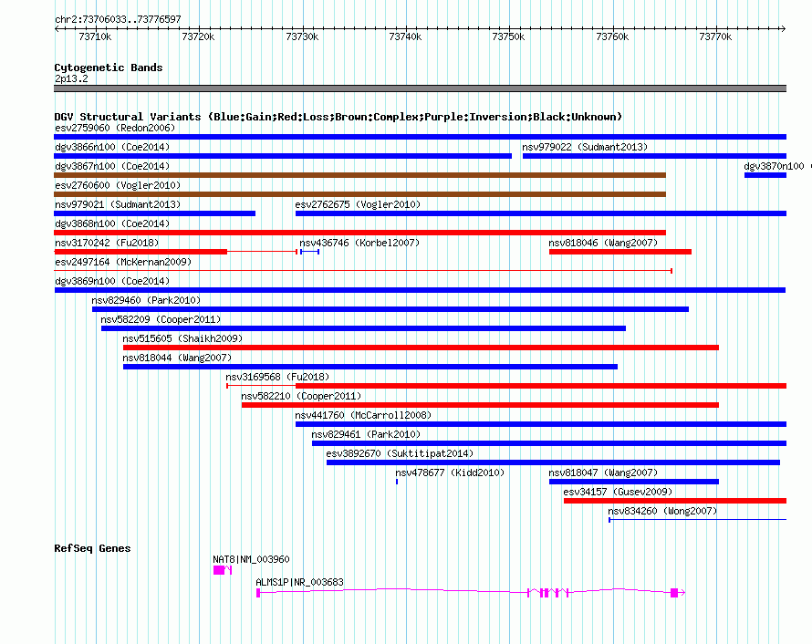
Task: Click nsv829460 (Park2010) variant bar
Action: click(x=390, y=309)
